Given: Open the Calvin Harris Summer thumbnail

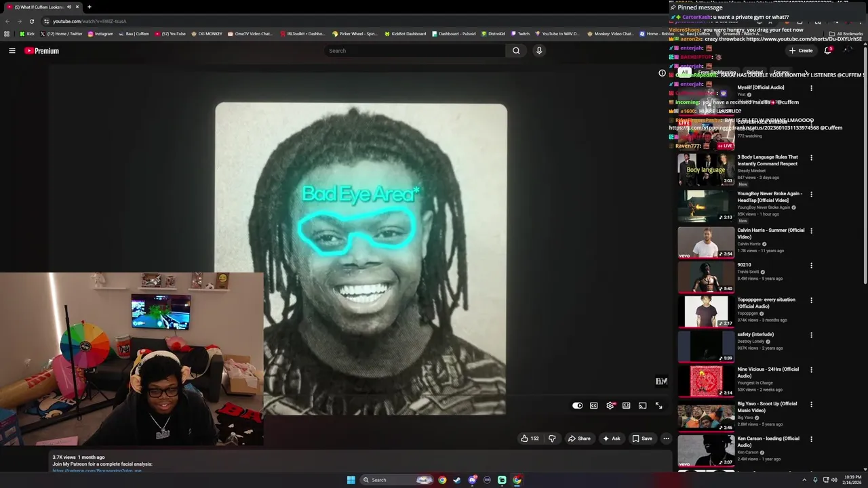Looking at the screenshot, I should point(706,242).
